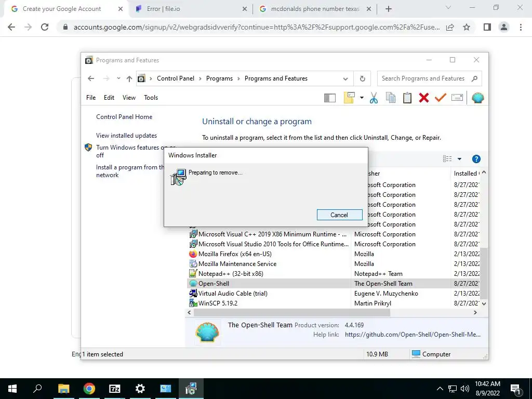Screen dimensions: 532x399
Task: Select Mozilla Maintenance Service row
Action: pos(334,263)
